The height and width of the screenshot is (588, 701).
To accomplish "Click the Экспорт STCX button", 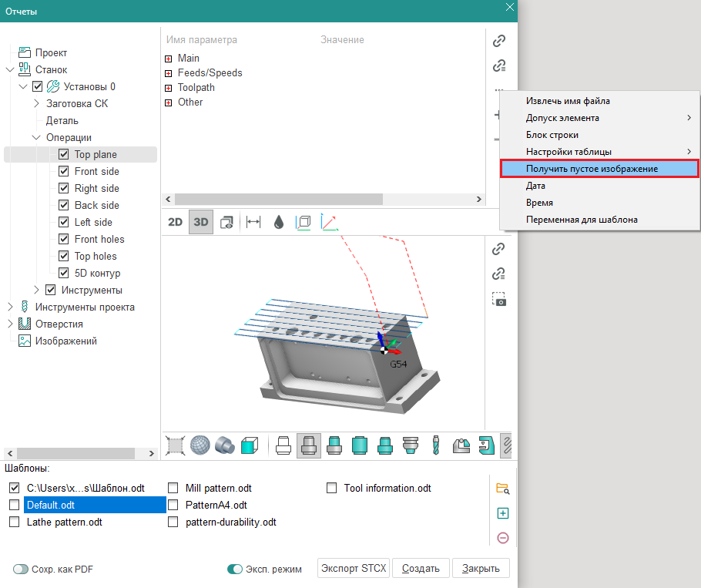I will click(354, 569).
